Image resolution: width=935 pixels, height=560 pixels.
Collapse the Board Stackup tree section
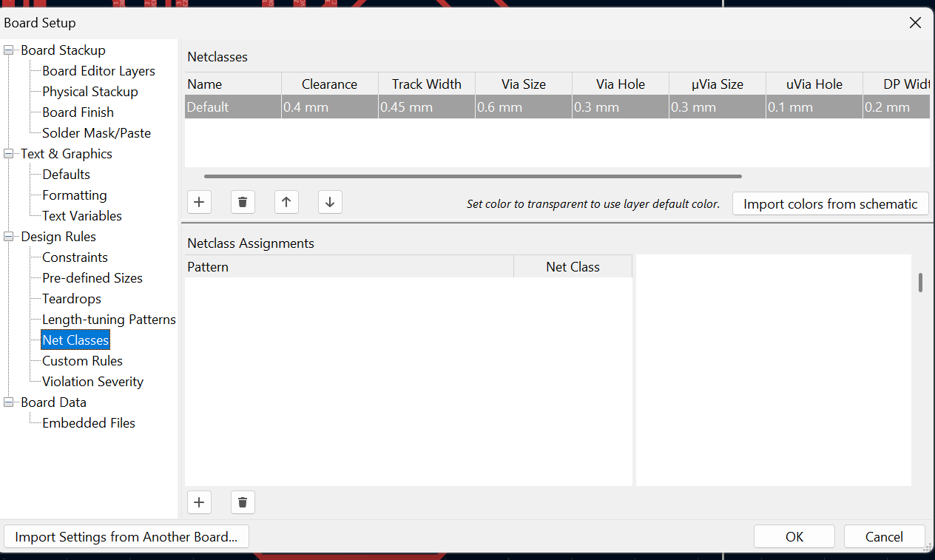coord(7,50)
